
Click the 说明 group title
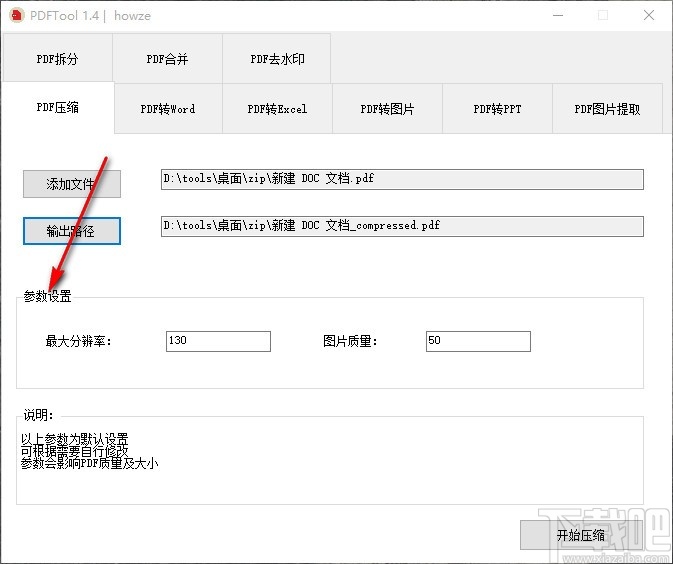tap(38, 415)
